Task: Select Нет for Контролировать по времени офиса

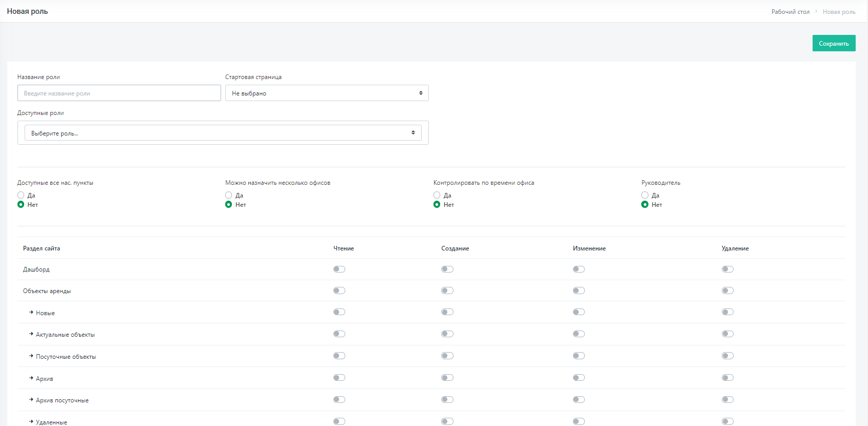Action: coord(437,204)
